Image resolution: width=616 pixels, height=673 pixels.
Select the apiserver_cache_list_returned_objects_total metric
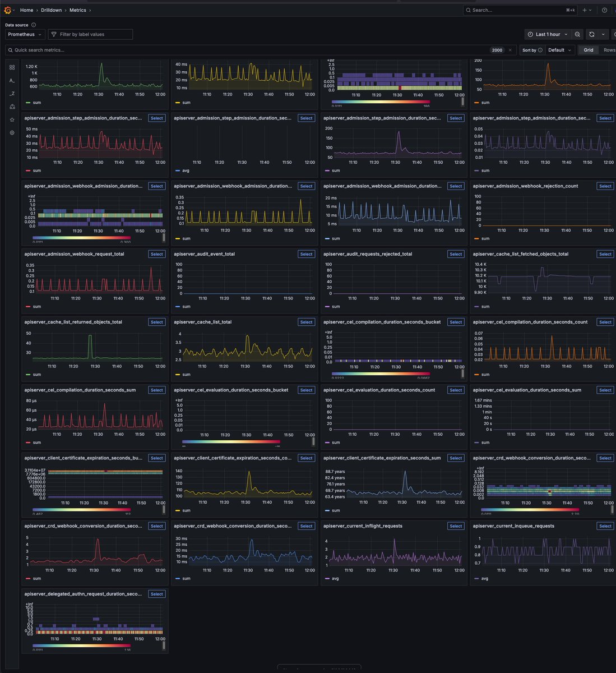pos(157,322)
